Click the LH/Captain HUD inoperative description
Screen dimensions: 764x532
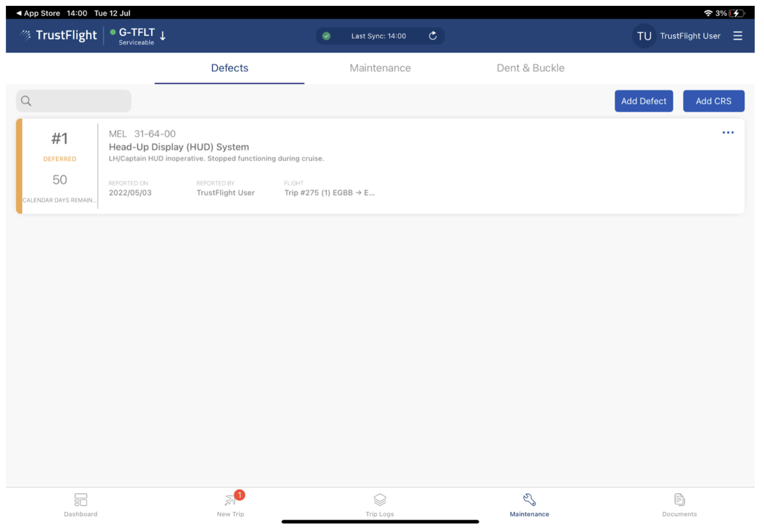(x=216, y=159)
